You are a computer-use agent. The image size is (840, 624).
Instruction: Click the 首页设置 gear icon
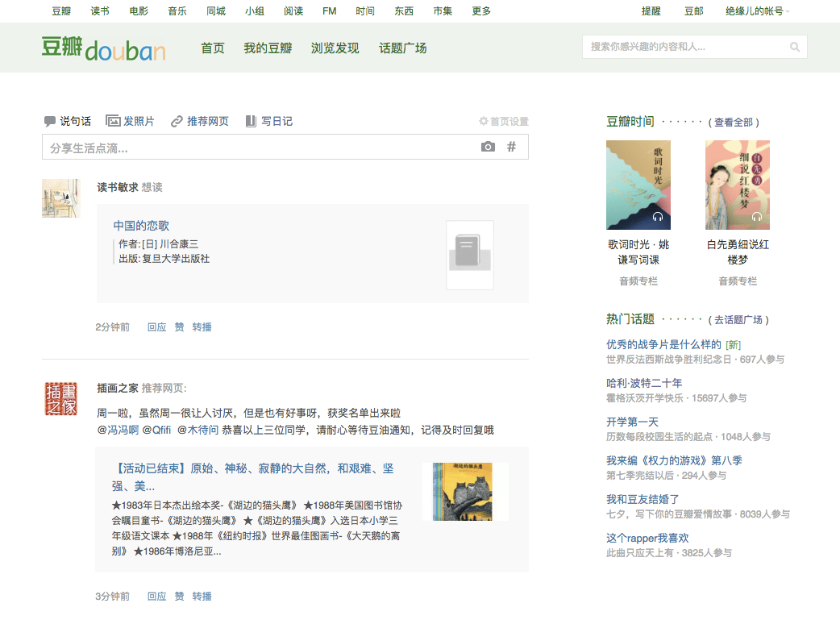point(483,121)
